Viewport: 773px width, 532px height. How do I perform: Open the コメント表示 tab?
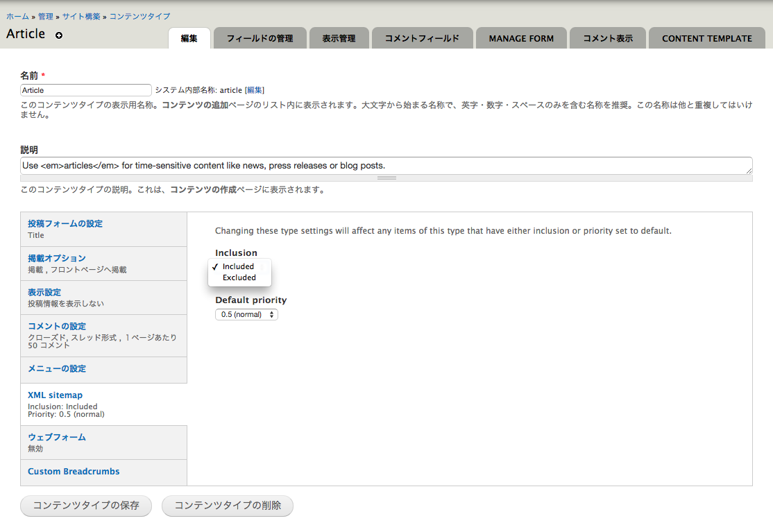coord(607,38)
